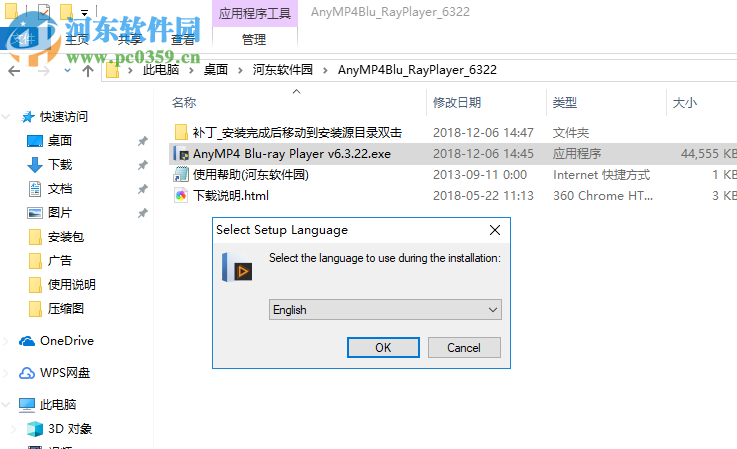The image size is (737, 449).
Task: Click 此电脑 in the address bar
Action: click(161, 70)
